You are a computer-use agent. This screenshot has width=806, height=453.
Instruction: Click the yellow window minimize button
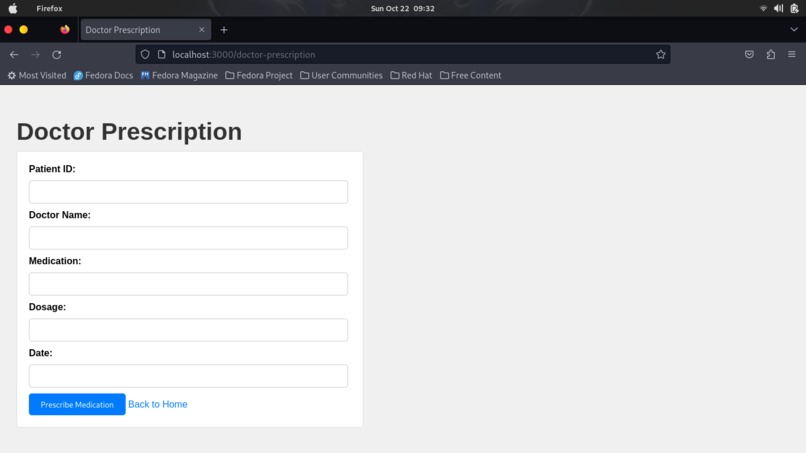[24, 30]
